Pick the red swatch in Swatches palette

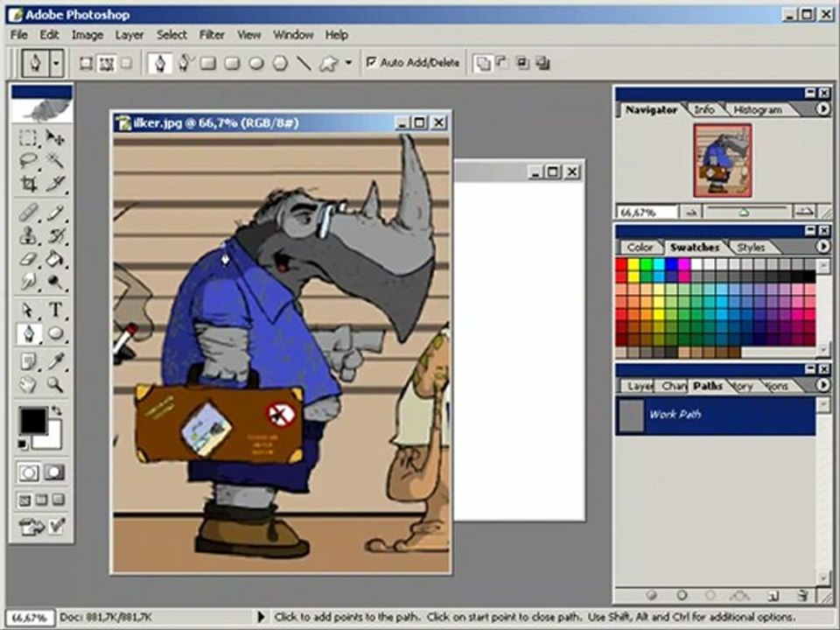pyautogui.click(x=621, y=264)
